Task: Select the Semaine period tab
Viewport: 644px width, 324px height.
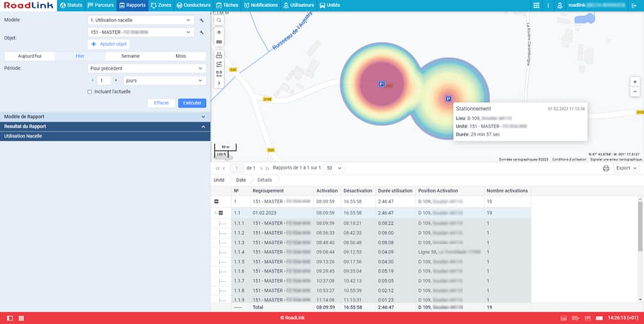Action: click(130, 56)
